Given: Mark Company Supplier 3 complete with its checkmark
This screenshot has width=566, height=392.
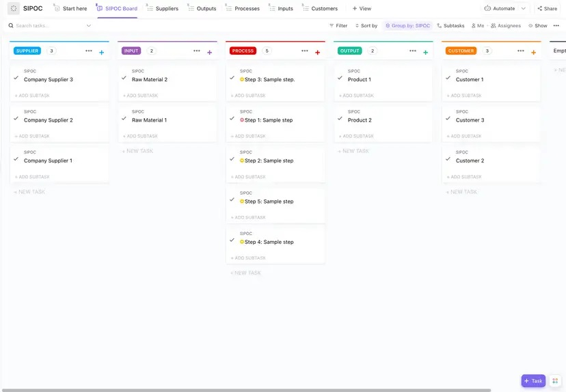Looking at the screenshot, I should (x=16, y=78).
